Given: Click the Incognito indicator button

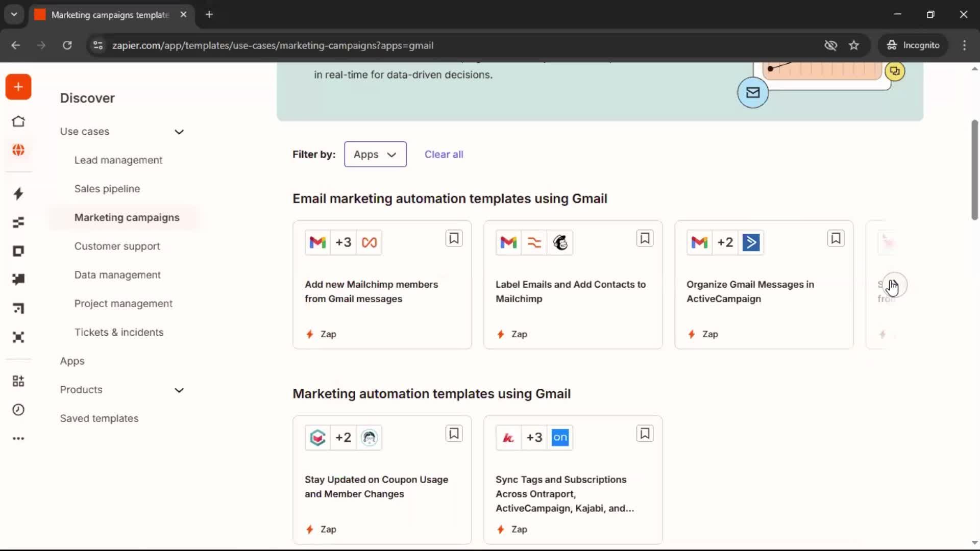Looking at the screenshot, I should coord(913,45).
